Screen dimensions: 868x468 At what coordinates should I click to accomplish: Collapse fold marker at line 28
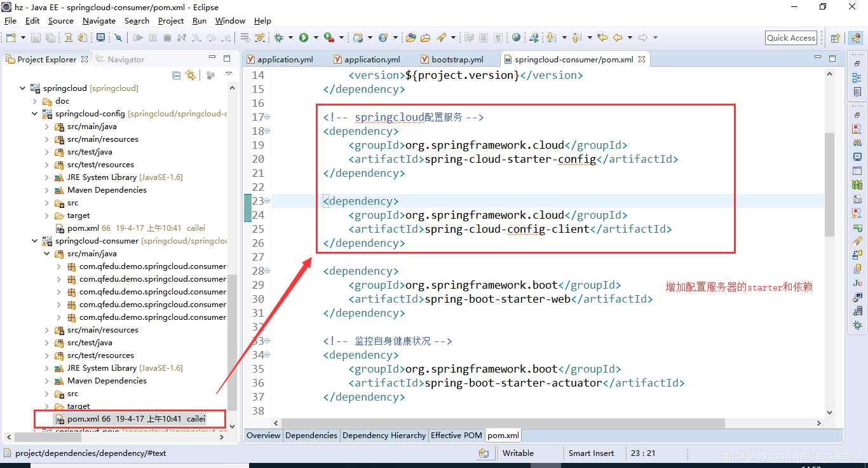coord(268,271)
